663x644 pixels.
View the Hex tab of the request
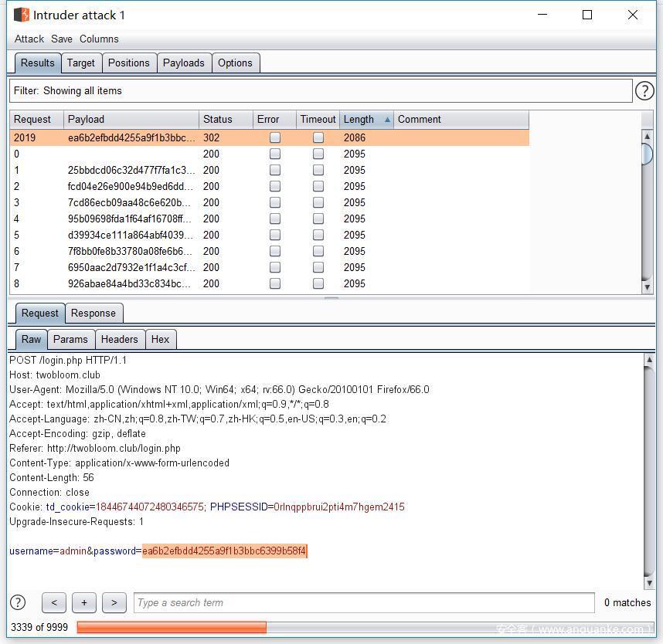click(x=160, y=340)
